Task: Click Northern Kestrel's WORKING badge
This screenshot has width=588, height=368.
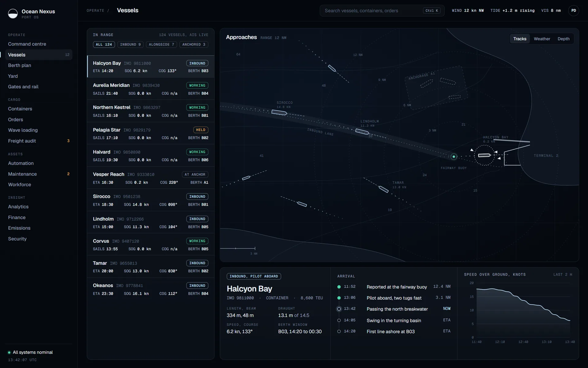Action: click(197, 108)
